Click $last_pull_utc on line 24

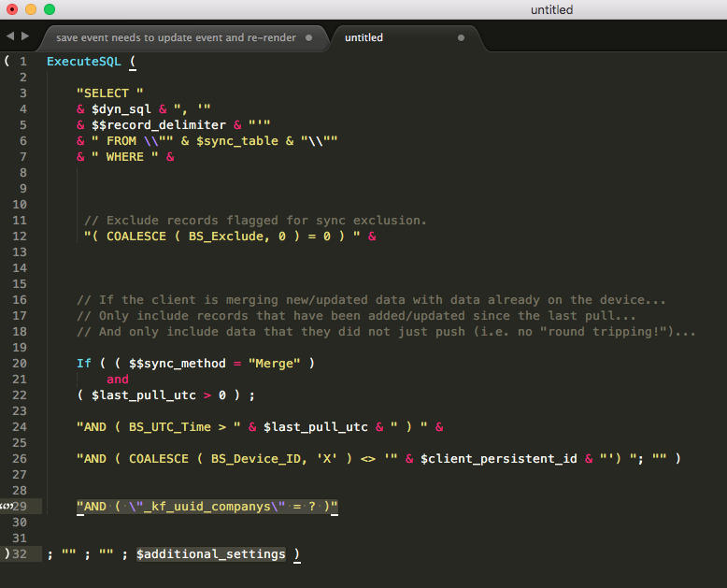(x=316, y=426)
